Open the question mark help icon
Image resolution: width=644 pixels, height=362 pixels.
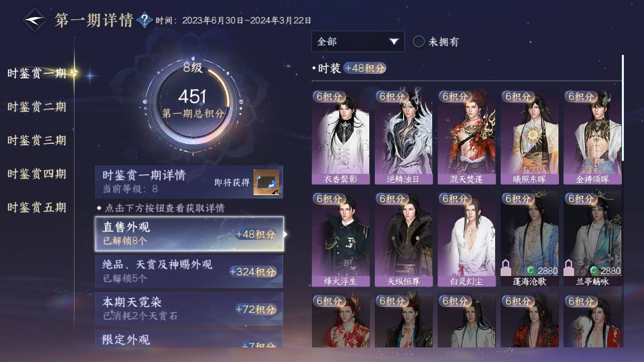(x=144, y=21)
